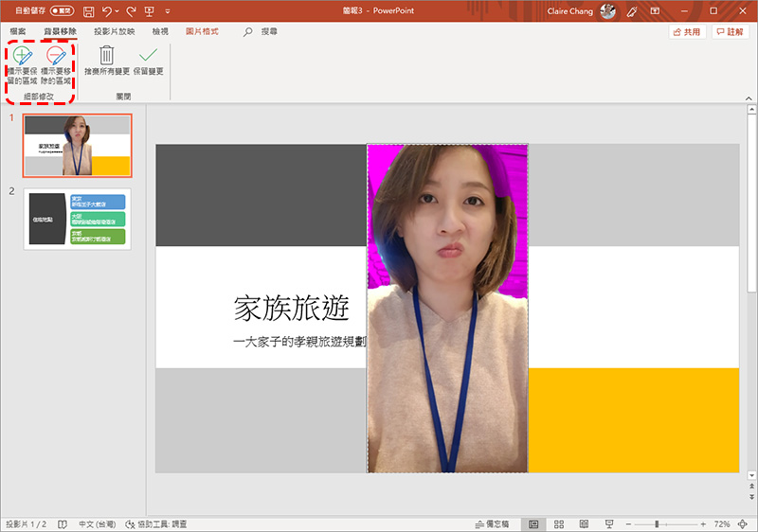Fit slide to current window icon

tap(743, 524)
